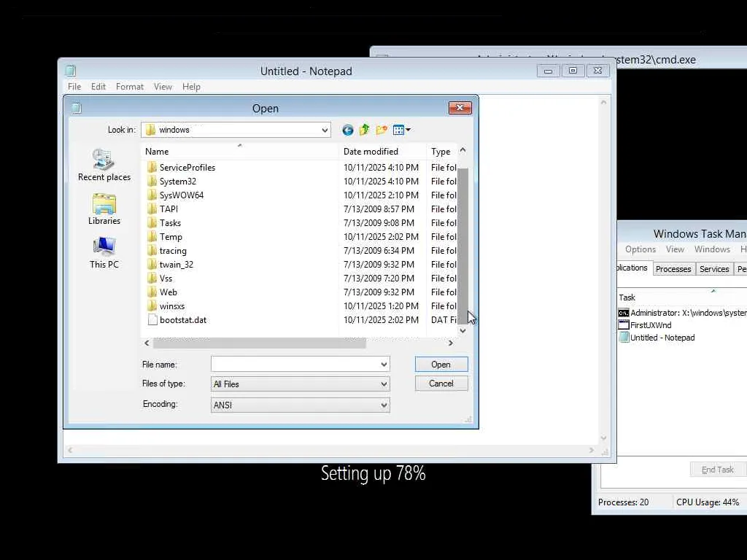Click Notepad icon in title bar
Image resolution: width=747 pixels, height=560 pixels.
point(71,71)
